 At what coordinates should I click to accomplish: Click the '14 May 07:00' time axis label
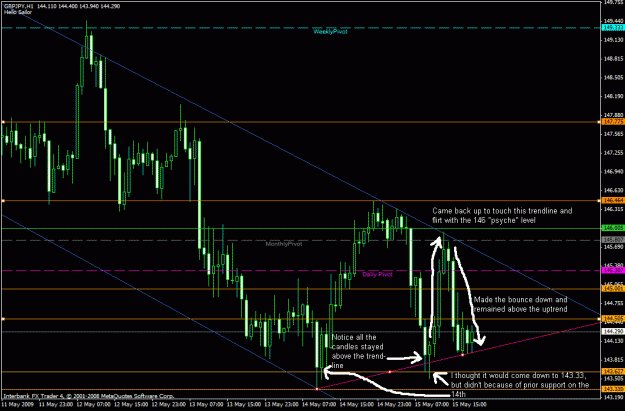[x=317, y=404]
